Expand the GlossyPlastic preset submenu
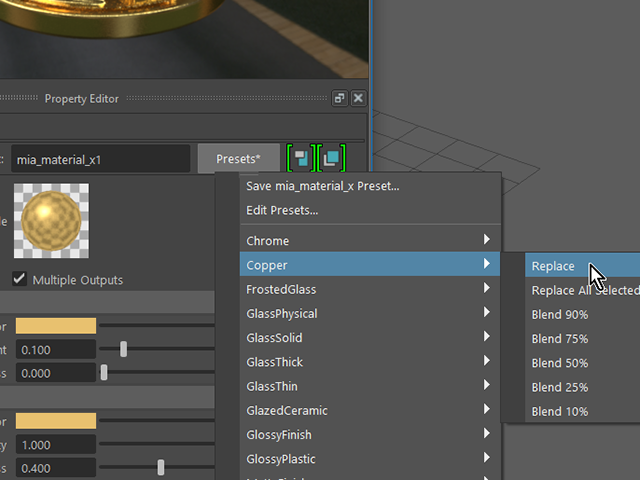Screen dimensions: 640x480 tap(370, 459)
